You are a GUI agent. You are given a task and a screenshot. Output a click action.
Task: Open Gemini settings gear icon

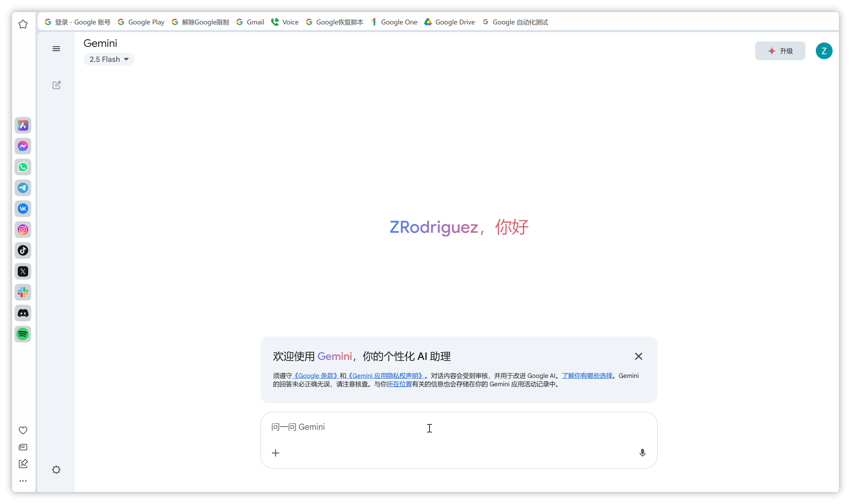click(x=56, y=470)
